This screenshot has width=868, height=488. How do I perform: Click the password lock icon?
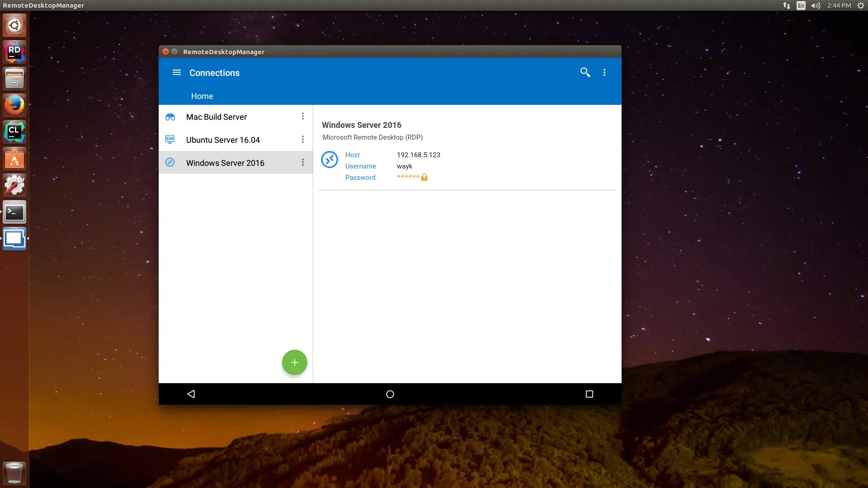[x=424, y=177]
